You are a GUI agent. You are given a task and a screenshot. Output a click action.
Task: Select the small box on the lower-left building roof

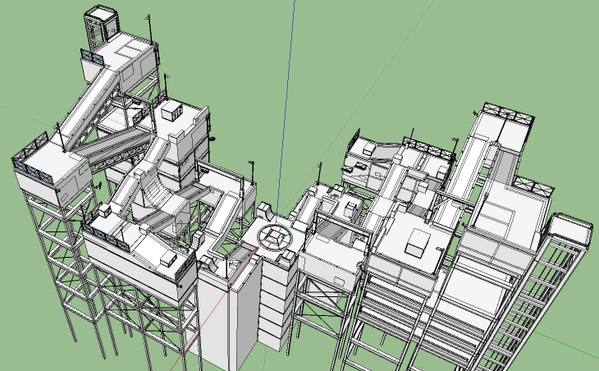[168, 259]
